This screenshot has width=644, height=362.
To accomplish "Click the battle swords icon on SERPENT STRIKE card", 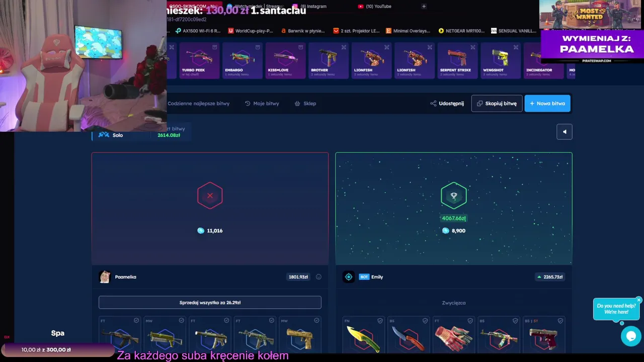I will pyautogui.click(x=473, y=47).
